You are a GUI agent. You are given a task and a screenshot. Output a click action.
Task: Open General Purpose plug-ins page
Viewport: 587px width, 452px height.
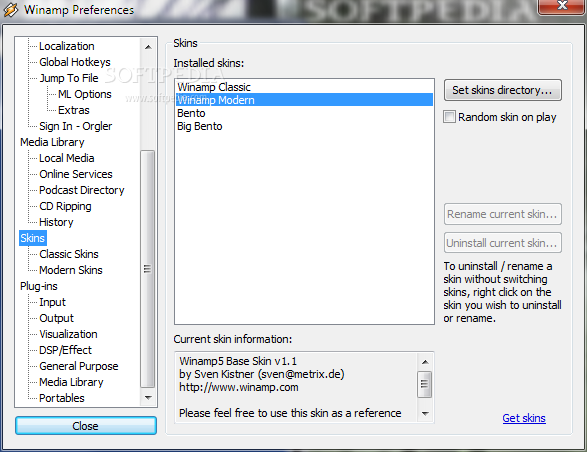click(x=79, y=366)
